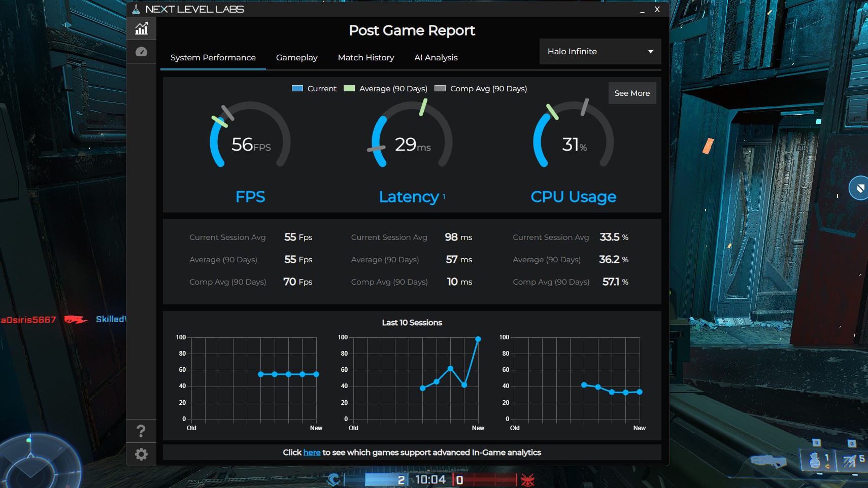The height and width of the screenshot is (488, 868).
Task: Click the aOsiris5667 player name in game
Action: (x=28, y=320)
